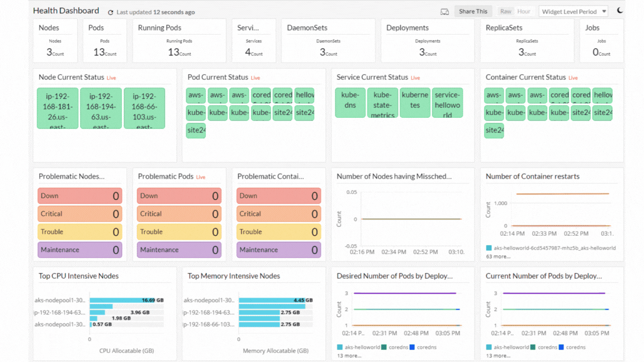Select node tile ip-192-168-181-26
The width and height of the screenshot is (644, 362).
tap(58, 108)
